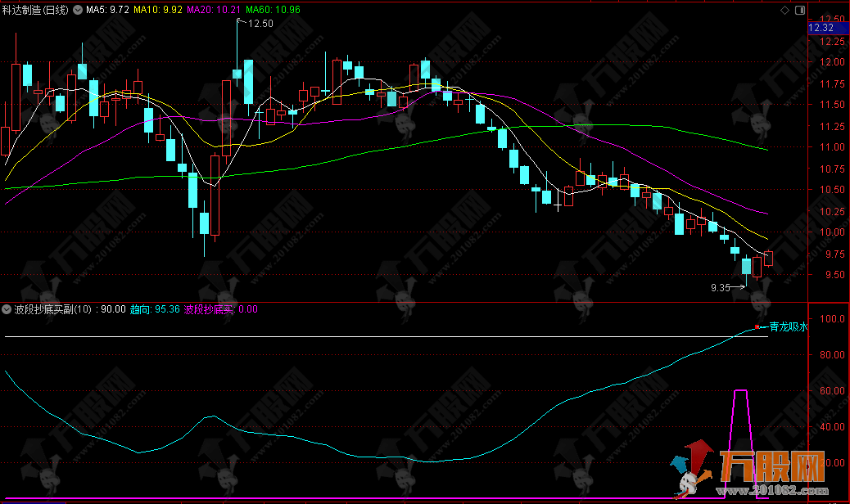Click the red signal marker beside 青龙吸水
Viewport: 850px width, 504px height.
[757, 327]
